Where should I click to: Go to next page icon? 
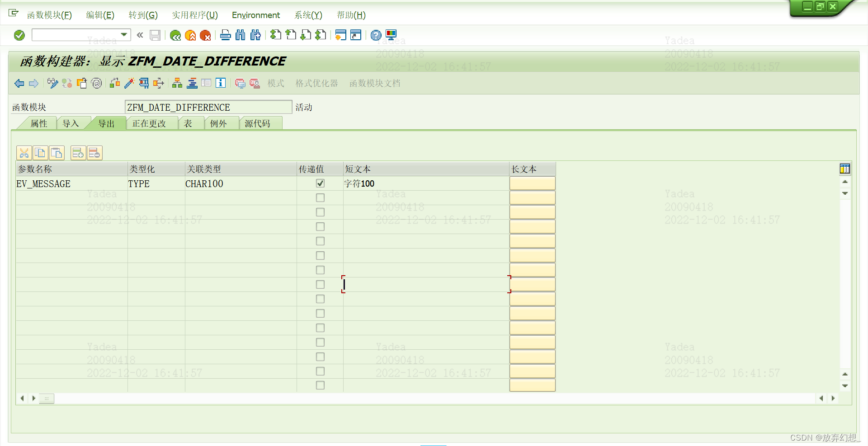(306, 35)
